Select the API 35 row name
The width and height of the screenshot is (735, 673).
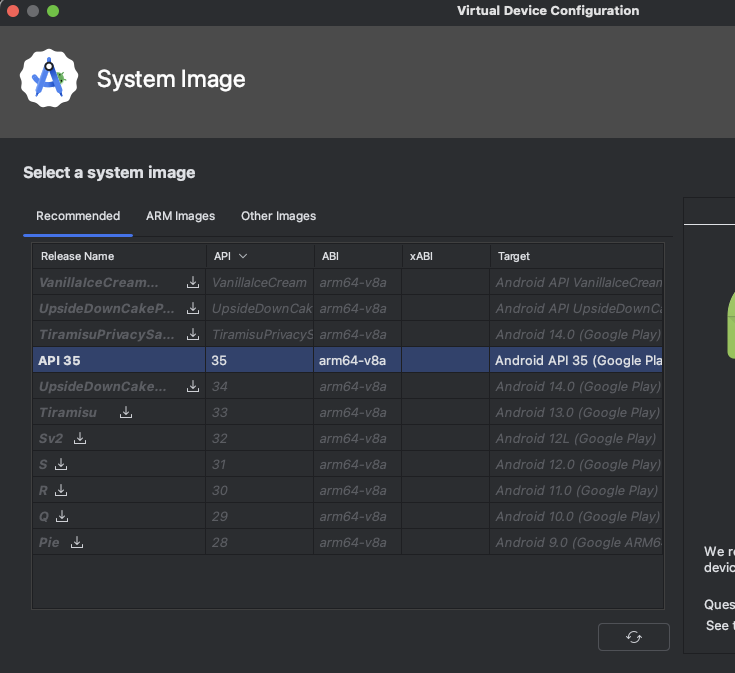59,360
